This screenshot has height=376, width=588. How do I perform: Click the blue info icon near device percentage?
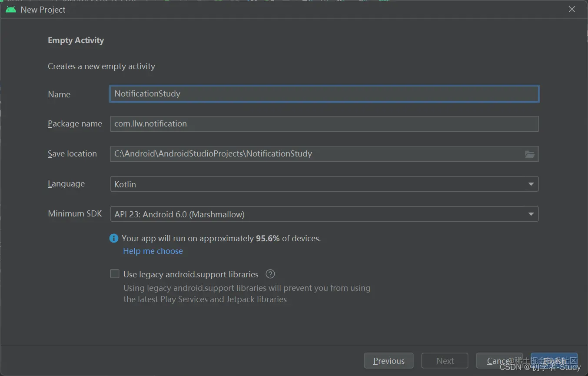pos(114,238)
